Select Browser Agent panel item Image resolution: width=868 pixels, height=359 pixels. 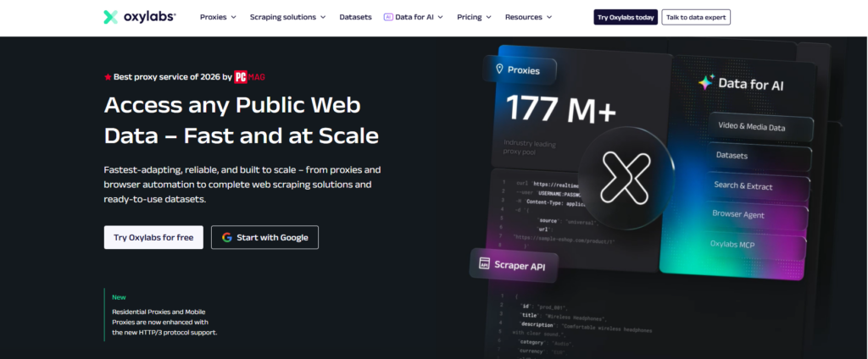(757, 215)
